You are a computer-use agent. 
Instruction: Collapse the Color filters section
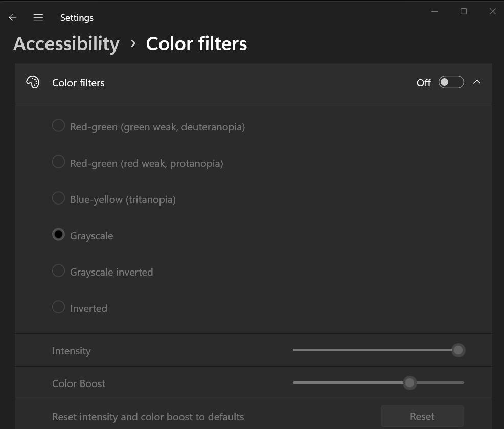coord(477,81)
